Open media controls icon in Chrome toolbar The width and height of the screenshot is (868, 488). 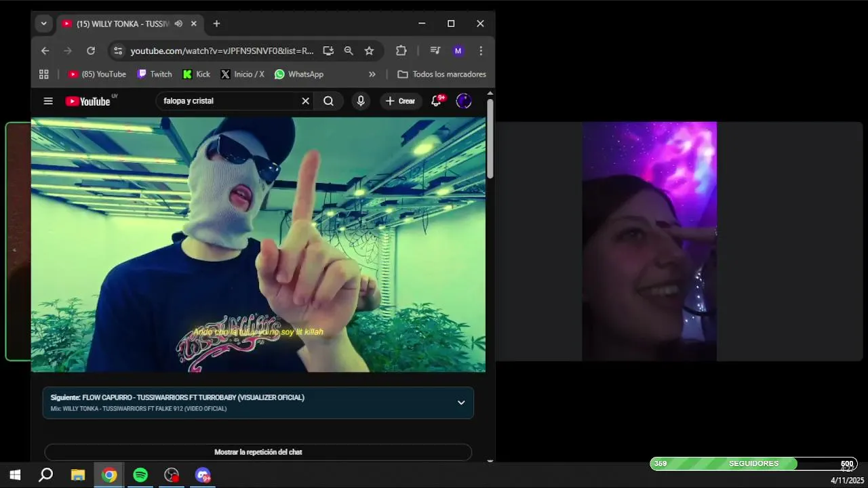435,51
